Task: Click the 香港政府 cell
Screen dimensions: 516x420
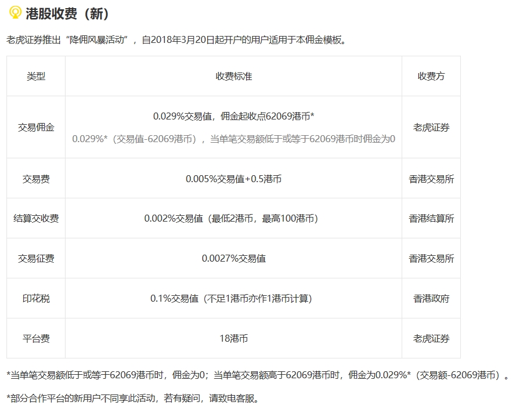Action: pyautogui.click(x=431, y=299)
